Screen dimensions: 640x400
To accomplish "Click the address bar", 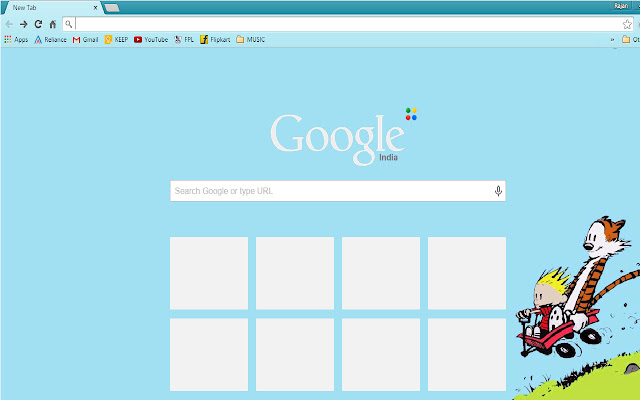I will pos(348,24).
